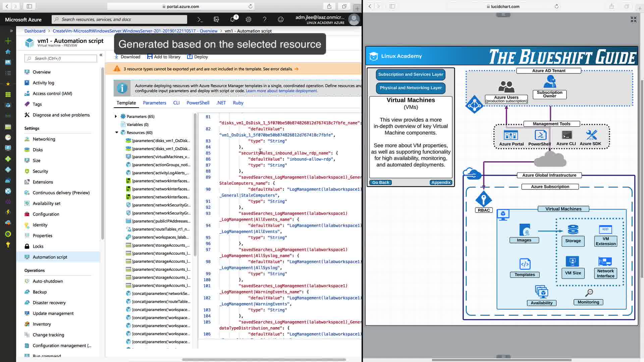Expand the Azure left sidebar
The width and height of the screenshot is (644, 362).
pos(11,31)
